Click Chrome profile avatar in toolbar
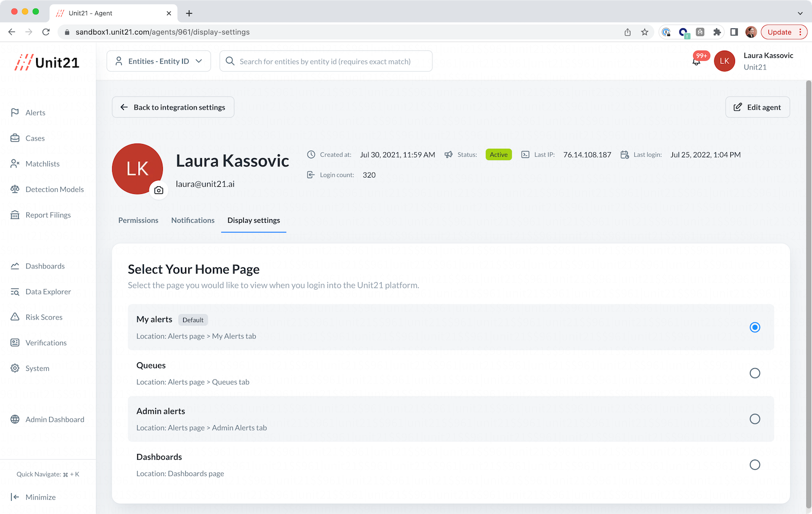The image size is (812, 514). 751,32
